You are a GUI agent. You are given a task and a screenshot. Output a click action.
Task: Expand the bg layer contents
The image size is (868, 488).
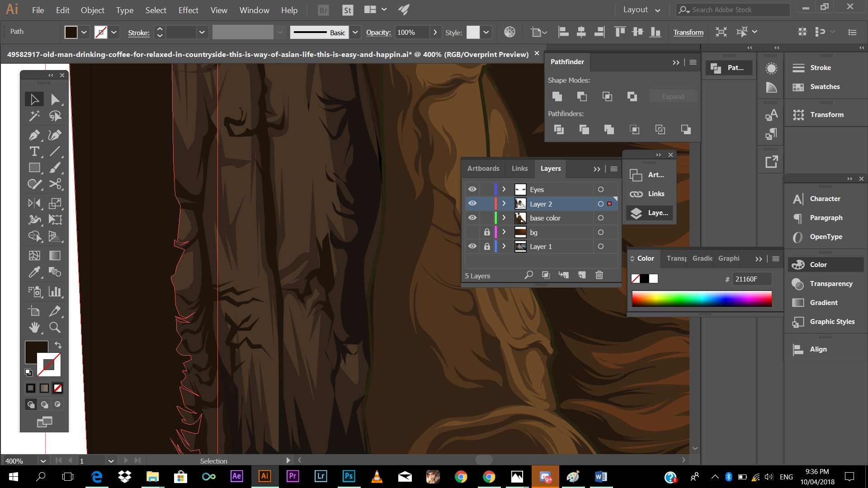click(x=504, y=232)
